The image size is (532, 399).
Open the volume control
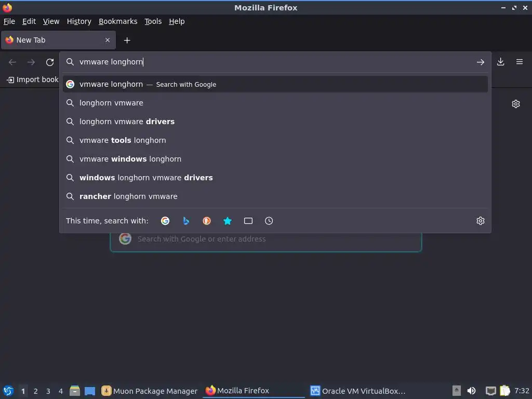[x=471, y=391]
